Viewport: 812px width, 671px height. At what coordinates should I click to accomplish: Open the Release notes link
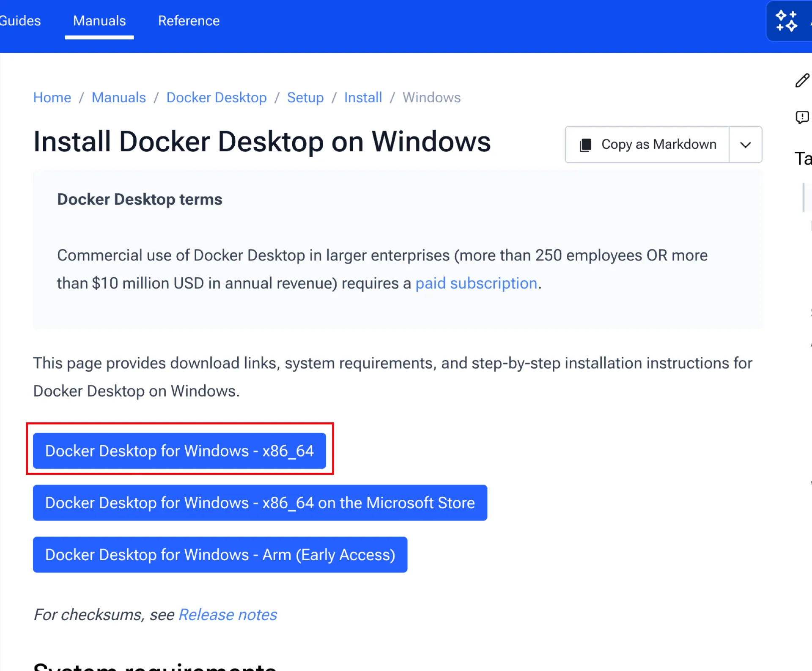click(228, 615)
